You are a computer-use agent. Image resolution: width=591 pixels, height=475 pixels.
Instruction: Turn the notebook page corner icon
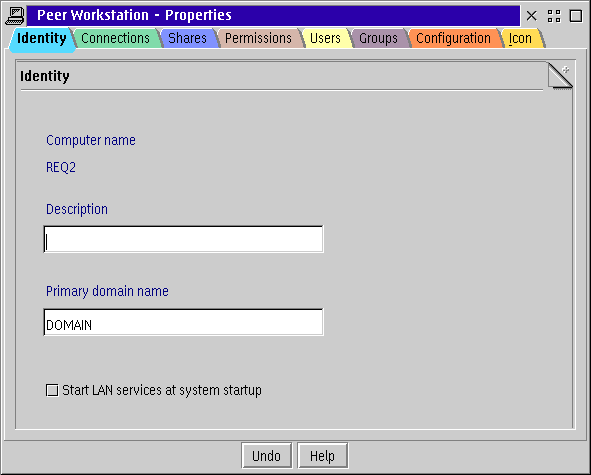pyautogui.click(x=560, y=76)
